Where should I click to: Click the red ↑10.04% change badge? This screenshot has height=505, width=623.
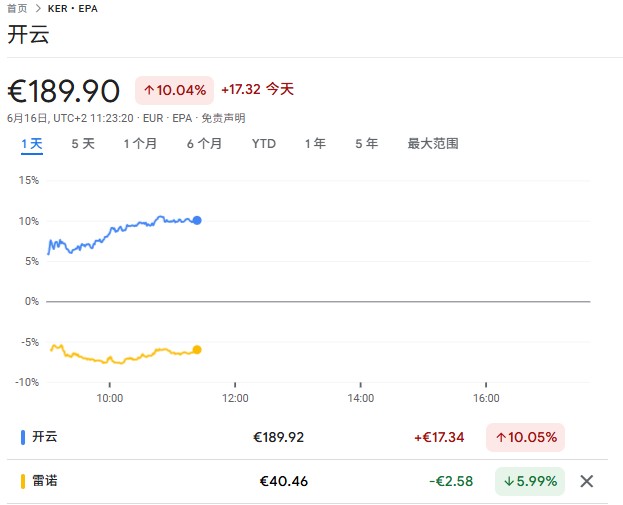(174, 90)
